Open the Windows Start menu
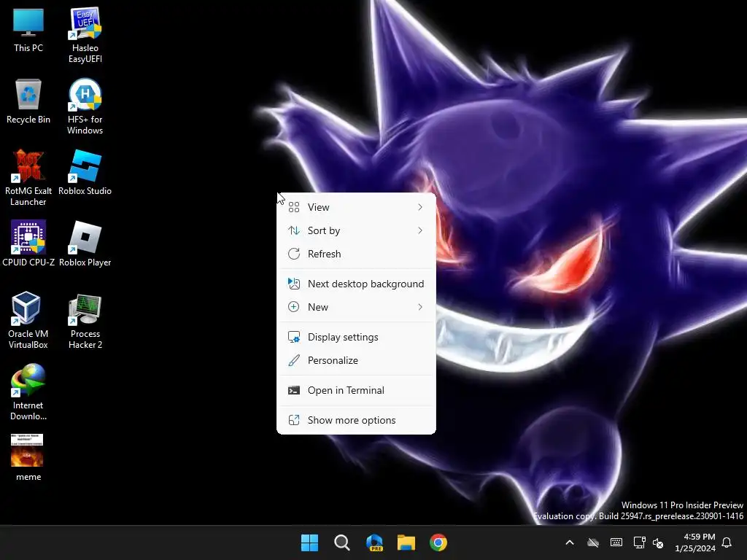 point(309,542)
